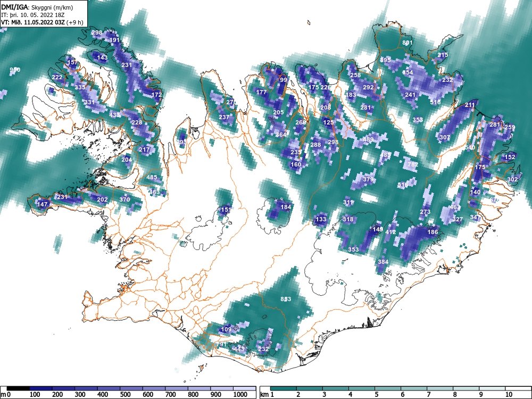Screen dimensions: 532x399
Task: Click the '10' label on the kilometer legend
Action: coord(508,394)
